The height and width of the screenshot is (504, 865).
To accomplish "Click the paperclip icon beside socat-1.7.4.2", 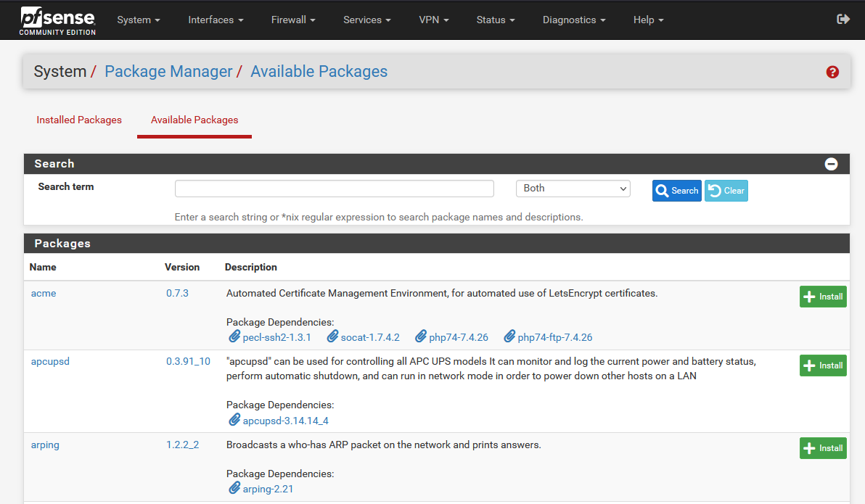I will click(x=332, y=336).
